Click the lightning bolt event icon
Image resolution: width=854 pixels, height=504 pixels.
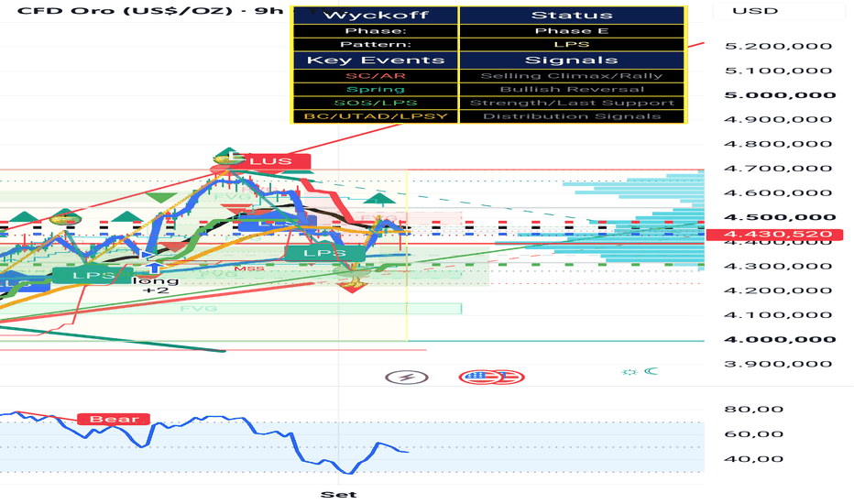tap(407, 377)
